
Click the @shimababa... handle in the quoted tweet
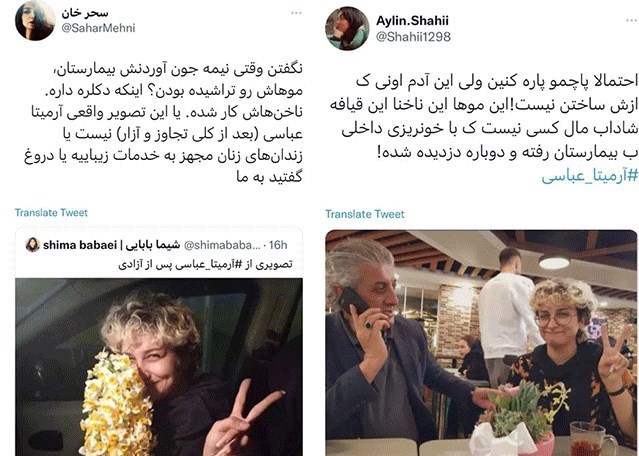coord(222,245)
